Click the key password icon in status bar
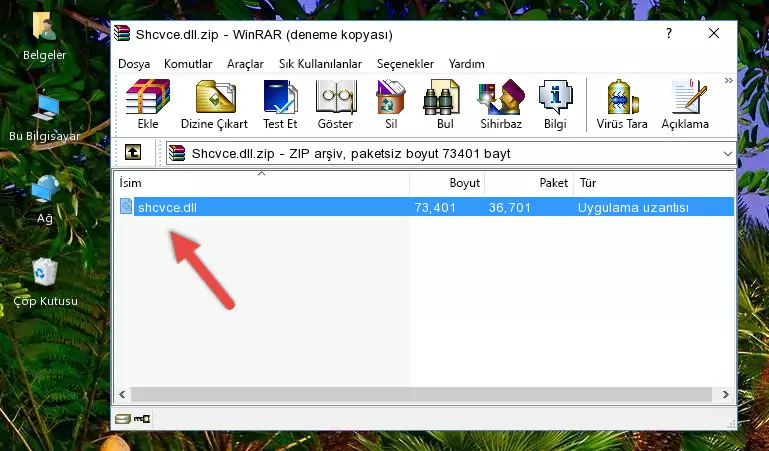 point(142,419)
